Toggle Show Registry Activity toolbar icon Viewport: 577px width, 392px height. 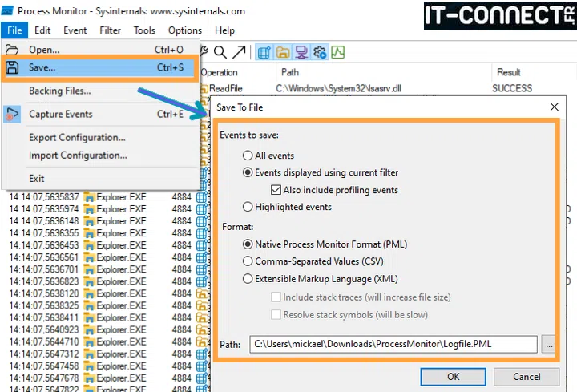(x=264, y=52)
